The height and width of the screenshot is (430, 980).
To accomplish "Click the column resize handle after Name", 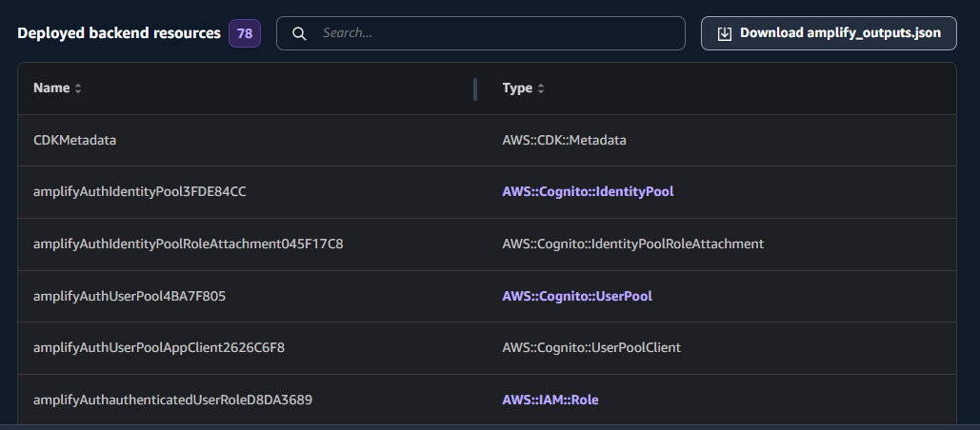I will 475,88.
